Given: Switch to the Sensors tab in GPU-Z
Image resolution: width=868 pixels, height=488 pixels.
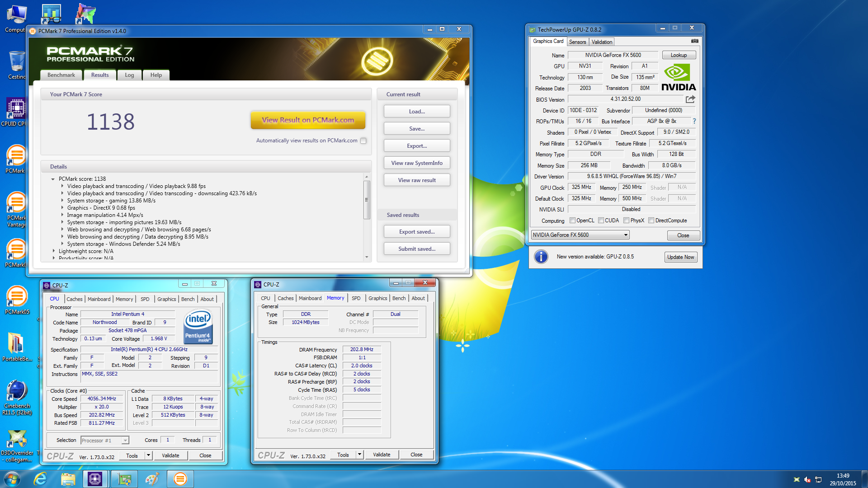Looking at the screenshot, I should pos(577,42).
